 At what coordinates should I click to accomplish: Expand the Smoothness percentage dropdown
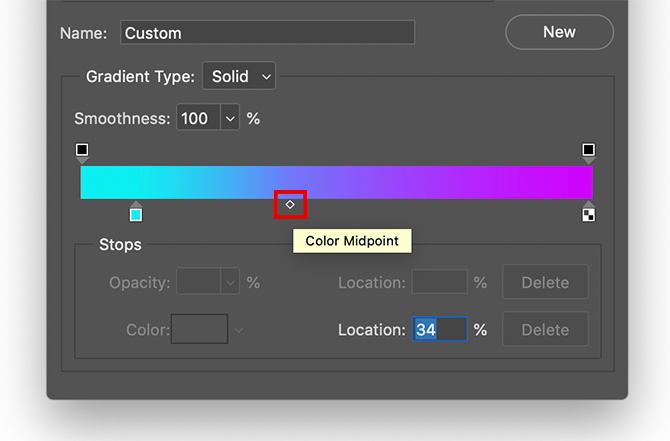[x=231, y=119]
